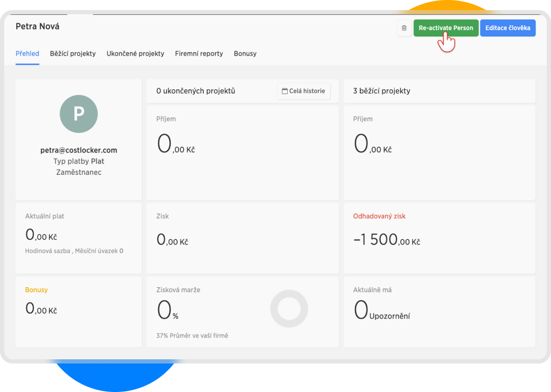Go to the Firemní reporty tab
The height and width of the screenshot is (392, 551).
tap(199, 54)
